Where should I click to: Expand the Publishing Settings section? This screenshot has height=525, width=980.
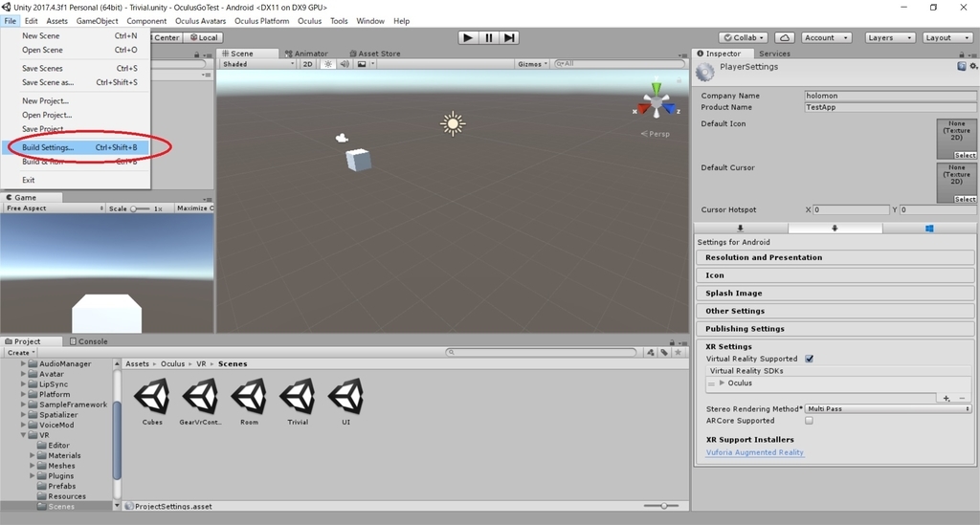point(835,328)
